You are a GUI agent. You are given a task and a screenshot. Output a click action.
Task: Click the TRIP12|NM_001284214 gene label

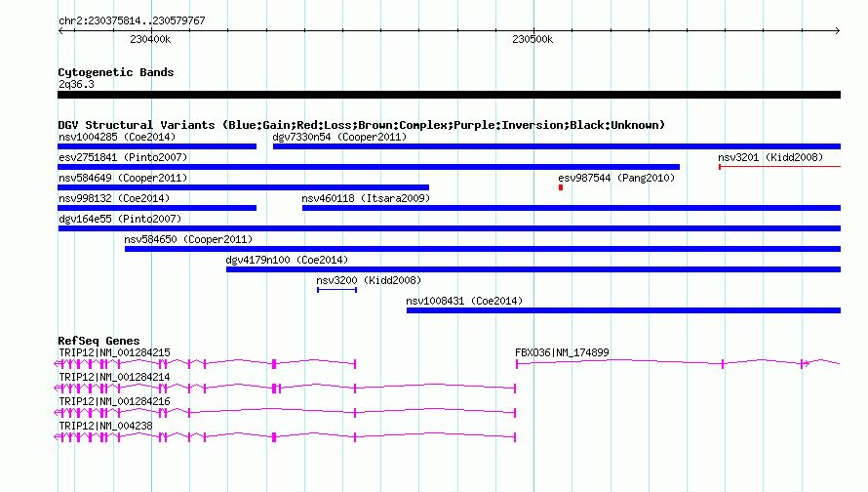(114, 377)
